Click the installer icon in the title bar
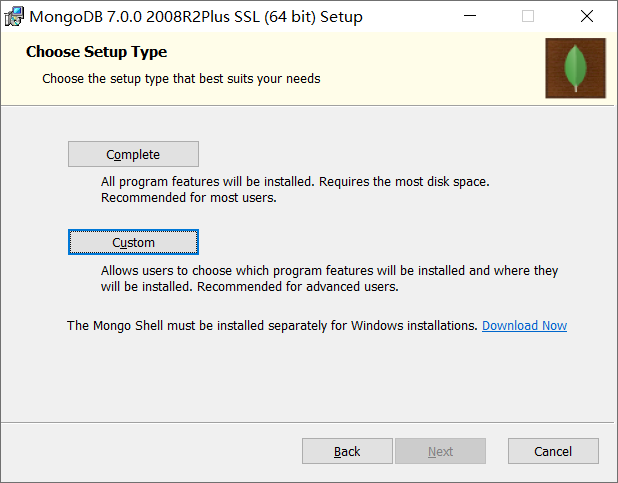Screen dimensions: 618x483 pyautogui.click(x=14, y=17)
